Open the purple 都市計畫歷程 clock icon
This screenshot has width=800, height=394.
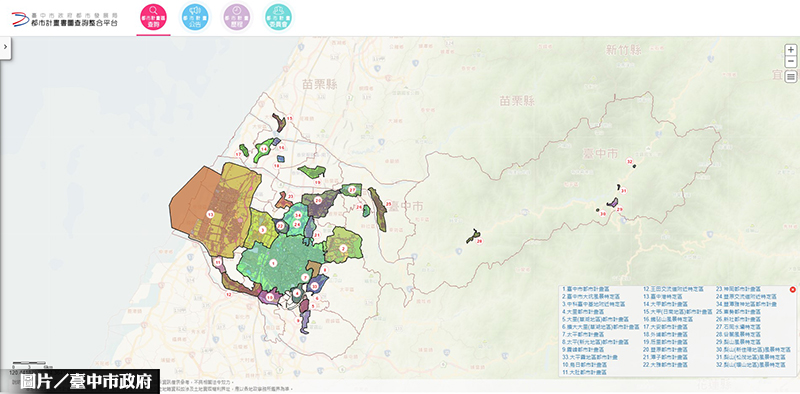[237, 17]
